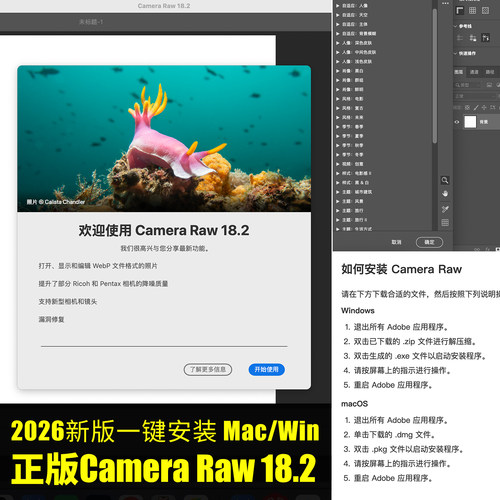Open the three-dots more options menu
500x500 pixels.
pyautogui.click(x=445, y=3)
